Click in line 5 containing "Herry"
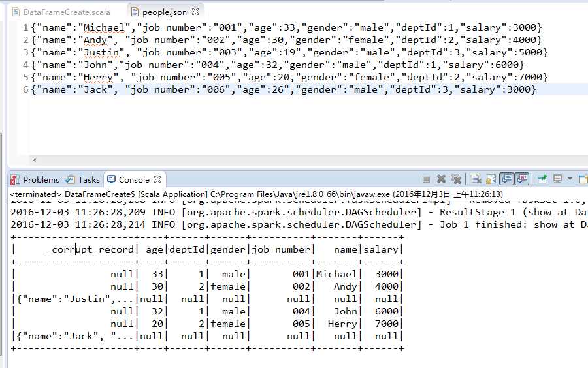Image resolution: width=588 pixels, height=368 pixels. (289, 77)
